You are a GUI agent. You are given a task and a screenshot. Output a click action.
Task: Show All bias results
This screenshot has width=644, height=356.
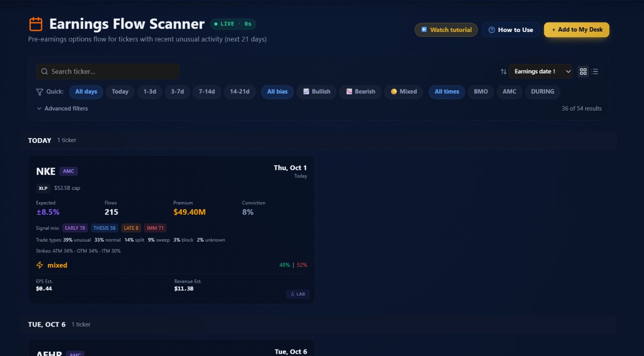[277, 92]
